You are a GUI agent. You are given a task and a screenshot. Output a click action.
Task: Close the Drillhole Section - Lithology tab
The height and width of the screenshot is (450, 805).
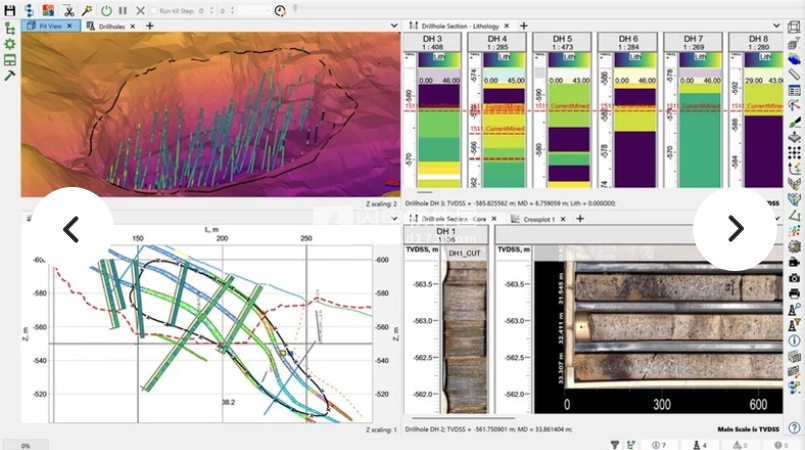click(507, 26)
